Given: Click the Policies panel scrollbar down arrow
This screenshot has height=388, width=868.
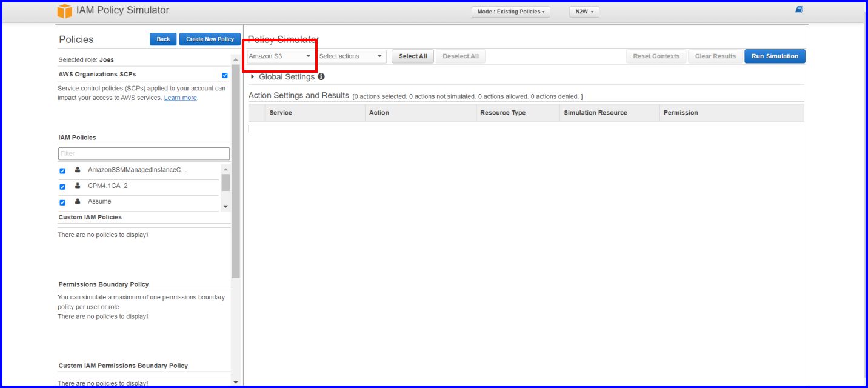Looking at the screenshot, I should 236,382.
